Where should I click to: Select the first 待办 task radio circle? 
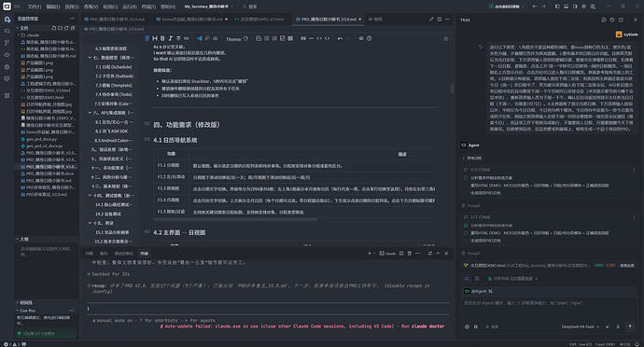click(466, 178)
